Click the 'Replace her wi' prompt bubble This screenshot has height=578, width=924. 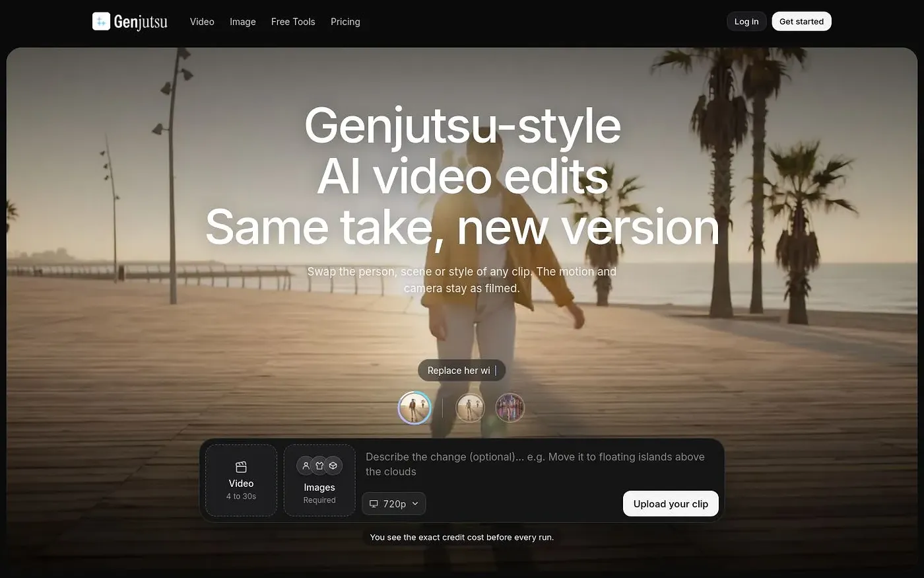(x=461, y=371)
